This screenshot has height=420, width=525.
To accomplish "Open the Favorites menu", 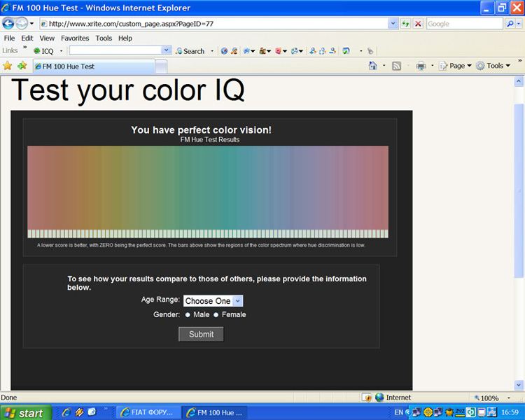I will coord(74,38).
